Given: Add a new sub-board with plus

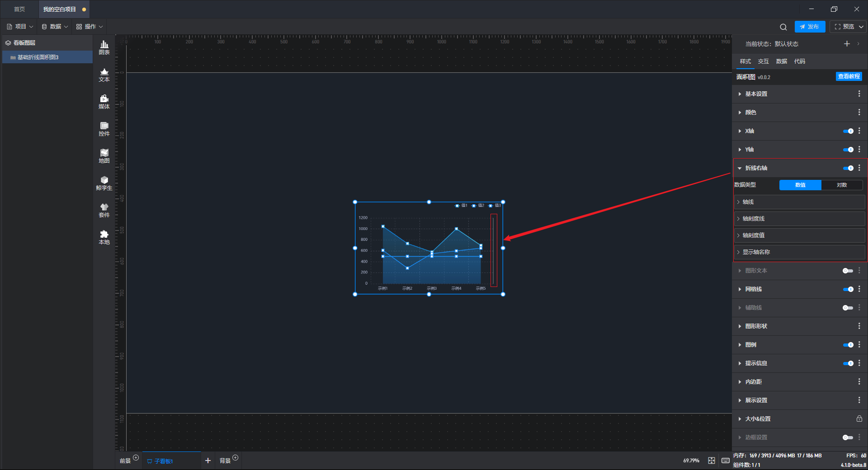Looking at the screenshot, I should click(208, 461).
